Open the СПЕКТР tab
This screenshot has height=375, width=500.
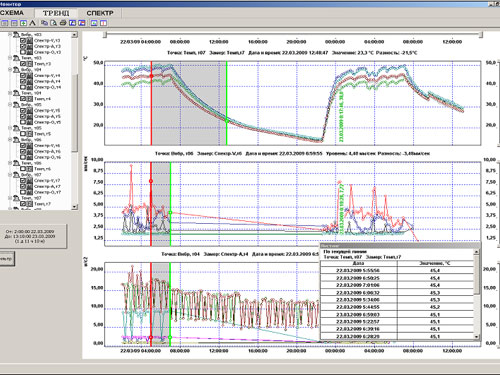100,13
